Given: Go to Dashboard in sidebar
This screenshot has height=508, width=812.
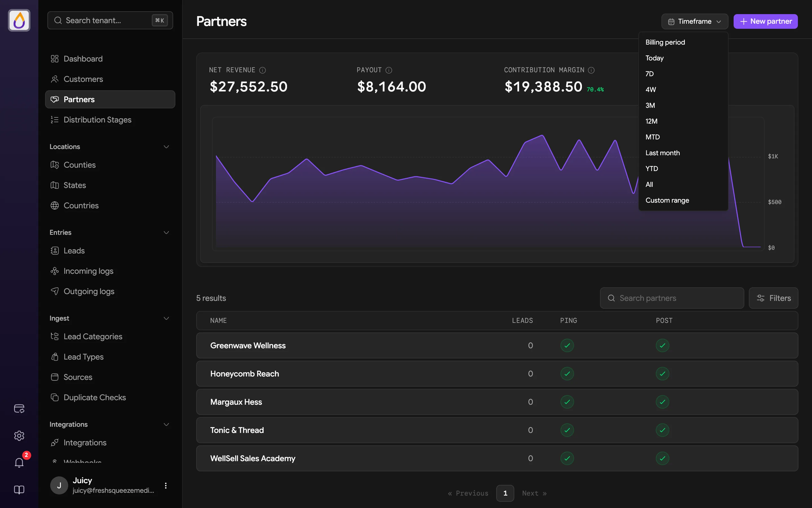Looking at the screenshot, I should point(110,59).
